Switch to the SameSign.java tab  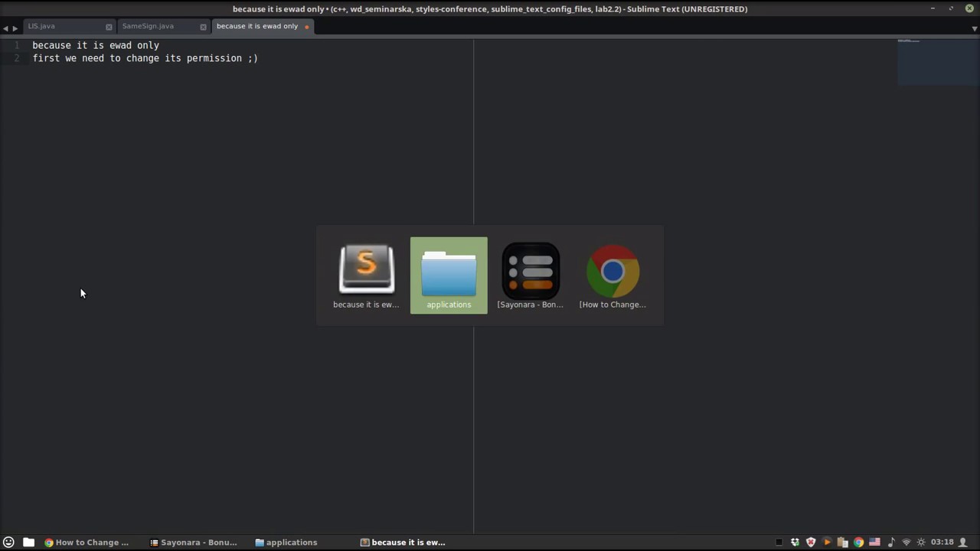pos(148,25)
